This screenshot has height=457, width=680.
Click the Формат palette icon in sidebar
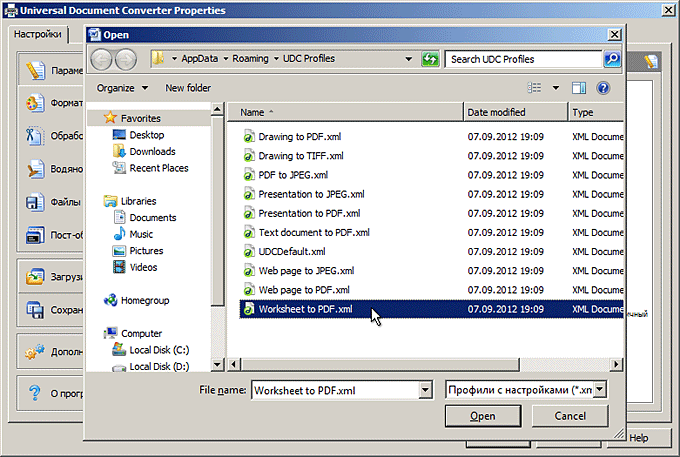click(x=35, y=103)
